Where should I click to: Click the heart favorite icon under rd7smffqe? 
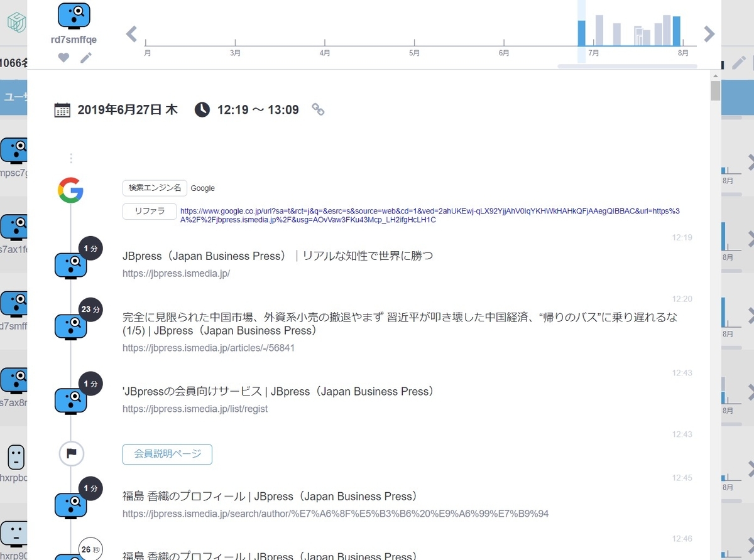[63, 58]
